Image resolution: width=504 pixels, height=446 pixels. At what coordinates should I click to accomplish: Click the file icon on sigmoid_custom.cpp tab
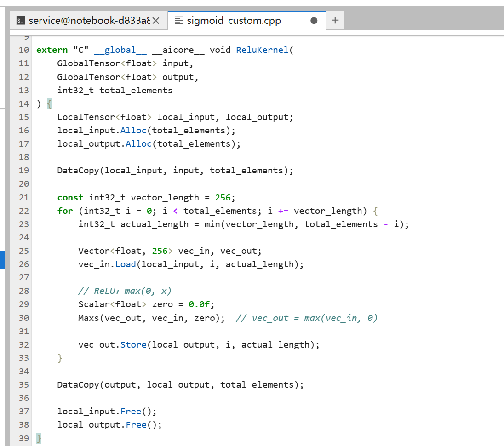point(179,21)
